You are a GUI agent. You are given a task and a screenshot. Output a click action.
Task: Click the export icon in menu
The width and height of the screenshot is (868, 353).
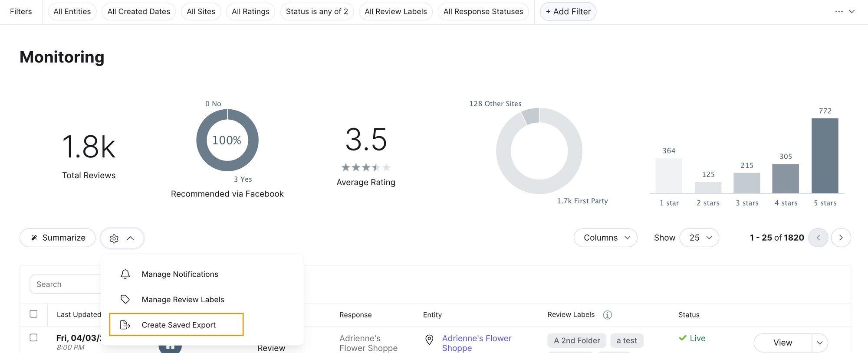(125, 325)
